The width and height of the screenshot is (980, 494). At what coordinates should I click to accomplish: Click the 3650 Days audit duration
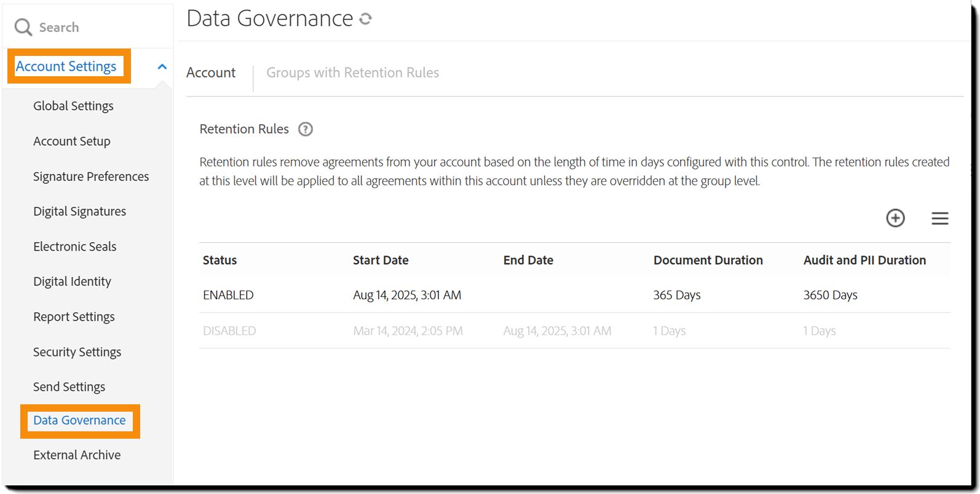830,295
